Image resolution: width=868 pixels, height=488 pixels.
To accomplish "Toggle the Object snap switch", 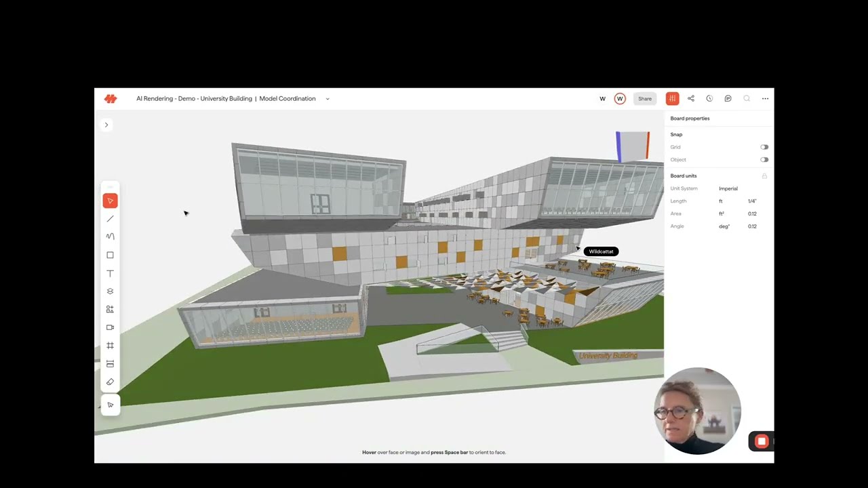I will (764, 160).
